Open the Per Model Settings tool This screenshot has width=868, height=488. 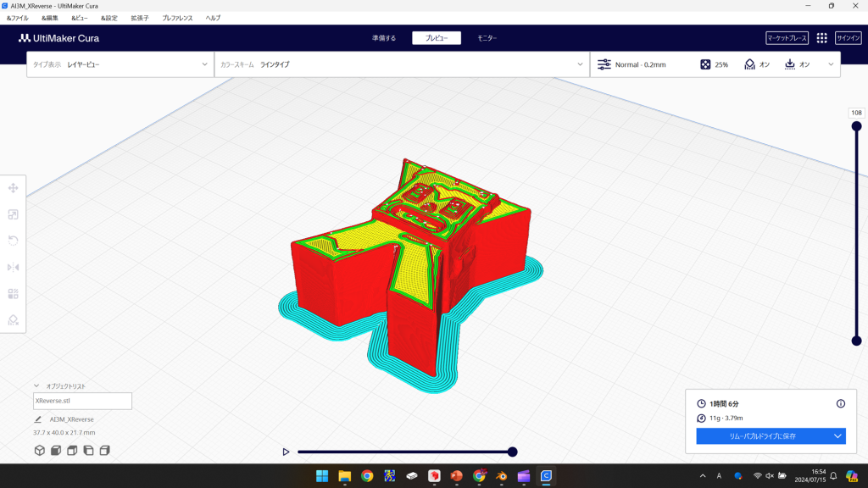14,294
